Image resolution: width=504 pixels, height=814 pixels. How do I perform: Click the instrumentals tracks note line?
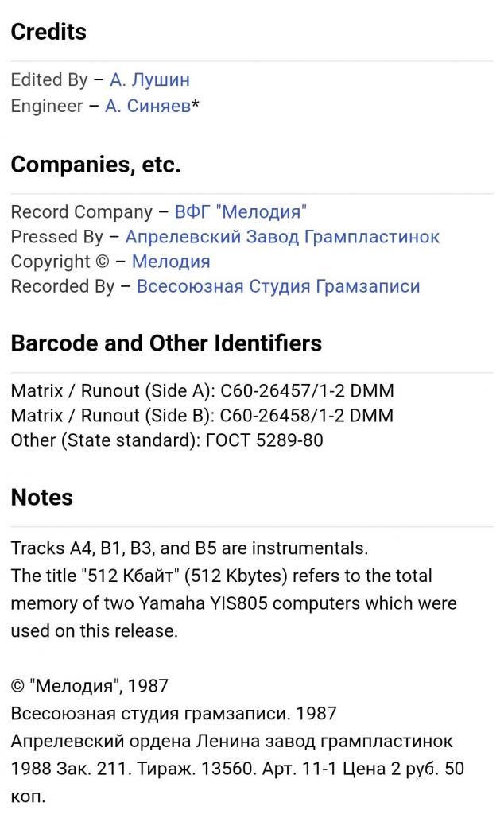click(189, 548)
